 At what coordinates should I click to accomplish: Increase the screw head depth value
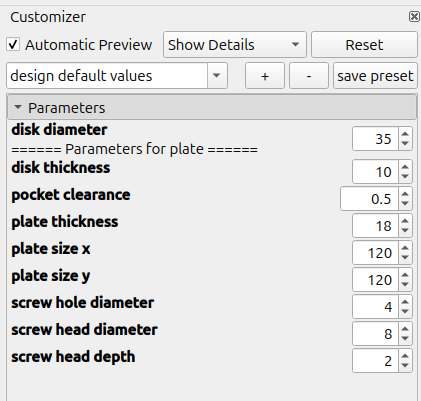coord(405,356)
